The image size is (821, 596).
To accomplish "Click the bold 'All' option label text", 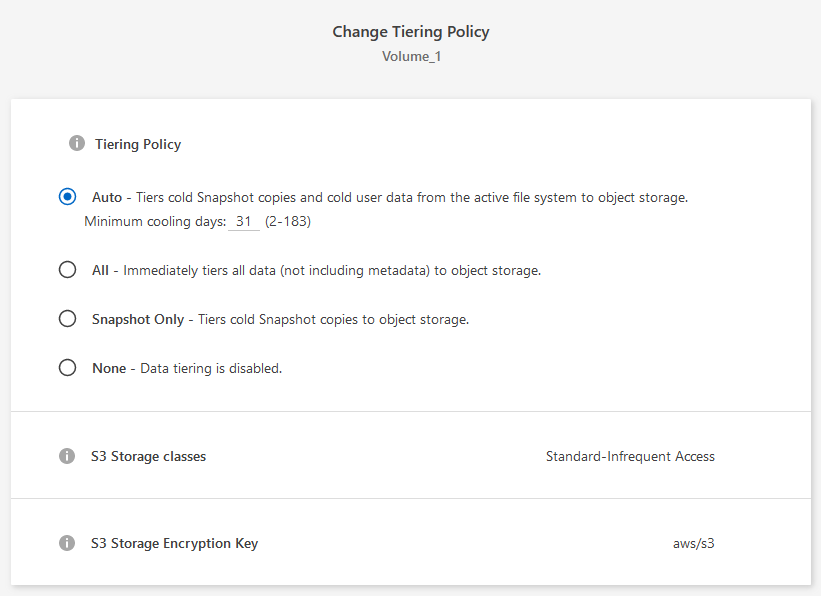I will pyautogui.click(x=100, y=270).
